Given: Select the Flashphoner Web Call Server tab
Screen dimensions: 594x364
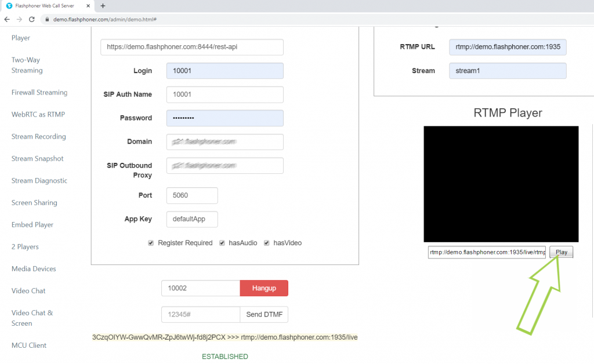Looking at the screenshot, I should tap(49, 6).
